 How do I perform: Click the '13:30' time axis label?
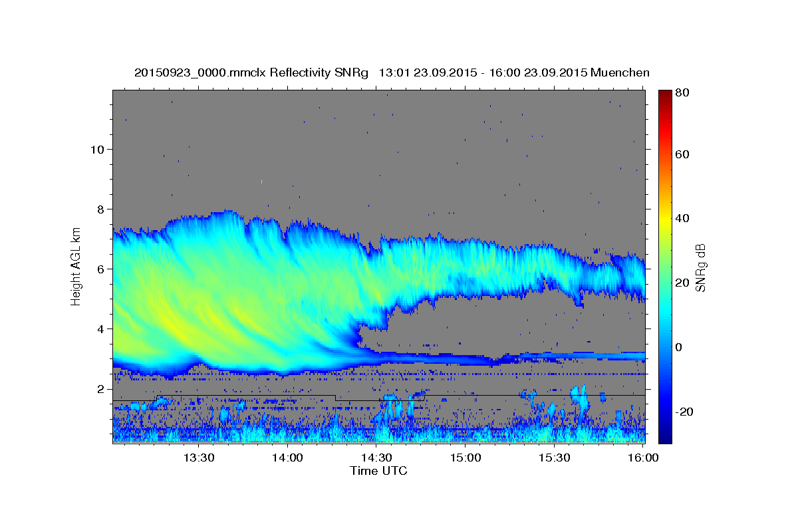[198, 458]
